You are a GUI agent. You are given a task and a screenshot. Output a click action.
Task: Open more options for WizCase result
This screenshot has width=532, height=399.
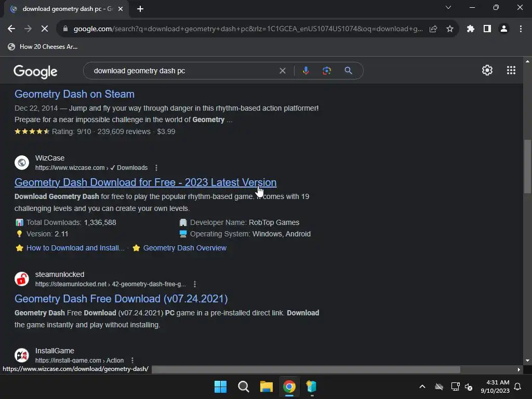pyautogui.click(x=156, y=168)
